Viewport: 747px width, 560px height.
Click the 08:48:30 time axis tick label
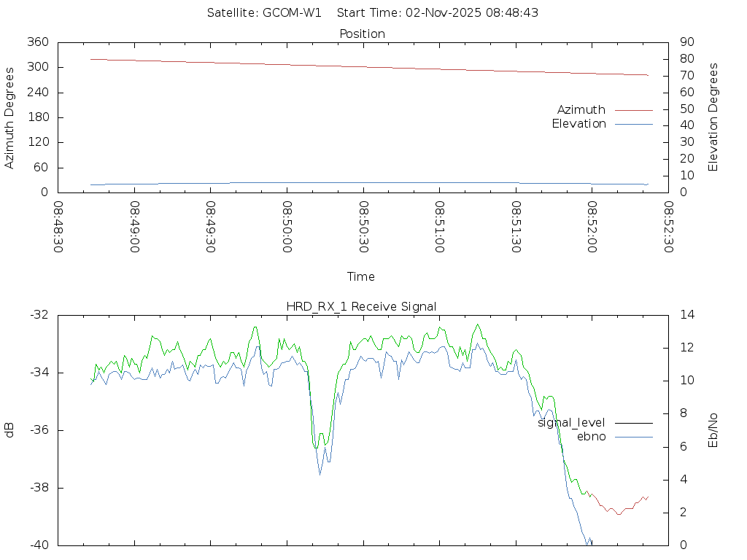59,227
